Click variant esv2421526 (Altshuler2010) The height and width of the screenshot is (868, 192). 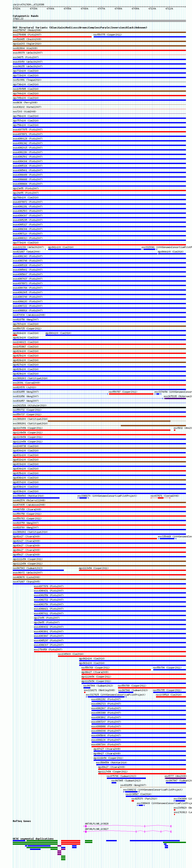[x=30, y=405]
